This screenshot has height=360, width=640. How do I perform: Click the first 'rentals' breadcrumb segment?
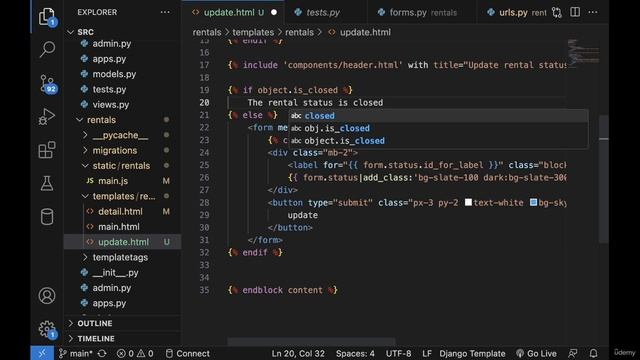(207, 32)
